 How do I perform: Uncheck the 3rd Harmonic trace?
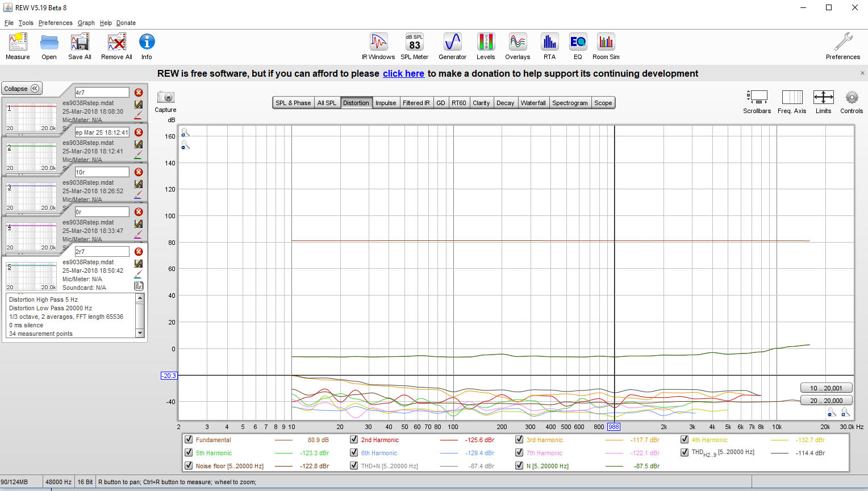pyautogui.click(x=519, y=439)
